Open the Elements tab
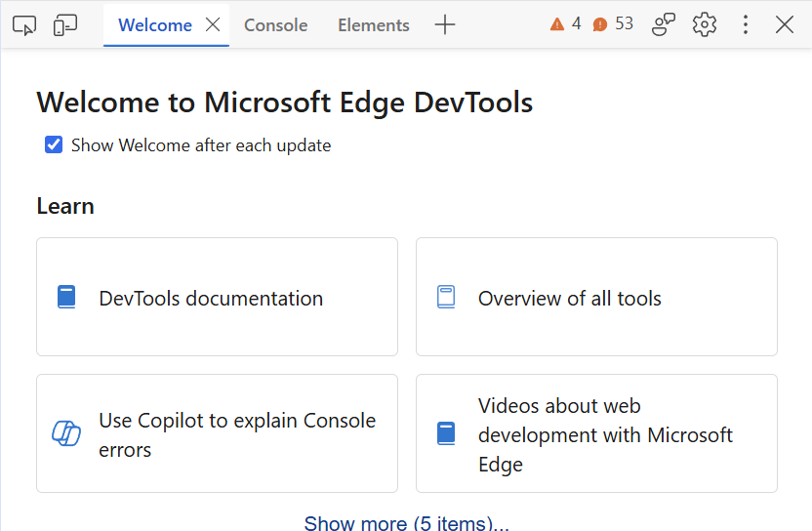This screenshot has height=531, width=812. tap(374, 24)
